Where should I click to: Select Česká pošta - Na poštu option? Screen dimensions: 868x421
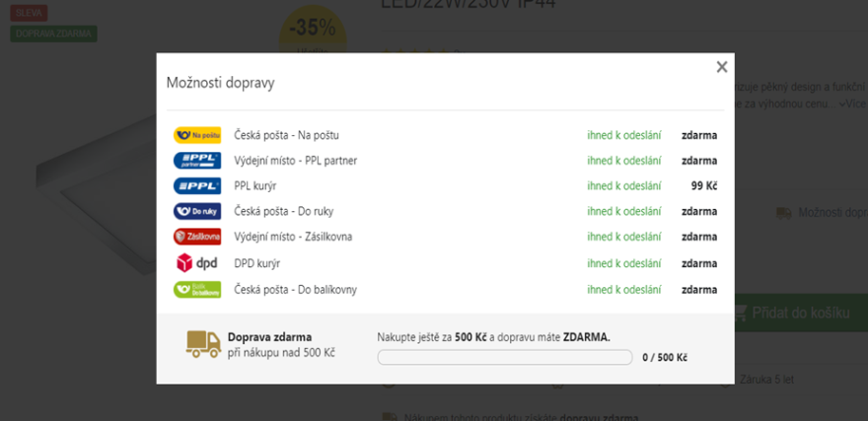point(445,135)
